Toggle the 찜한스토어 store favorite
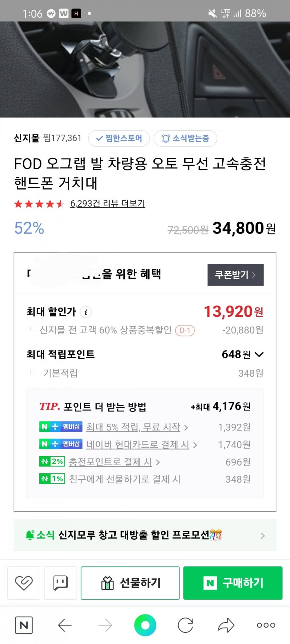 click(x=119, y=138)
